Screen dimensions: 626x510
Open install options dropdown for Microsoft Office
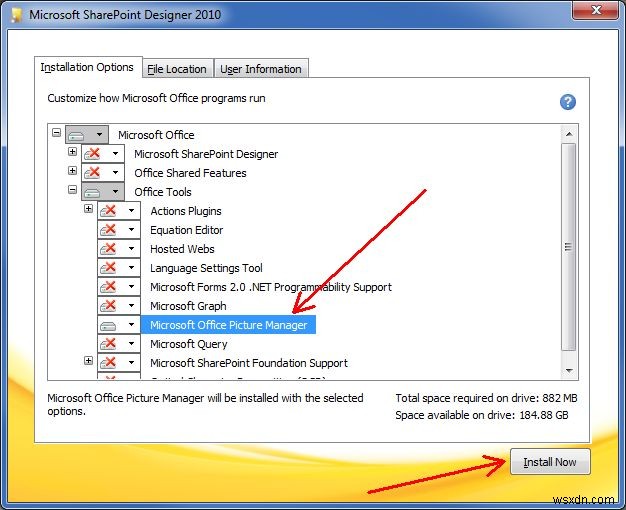click(x=99, y=135)
